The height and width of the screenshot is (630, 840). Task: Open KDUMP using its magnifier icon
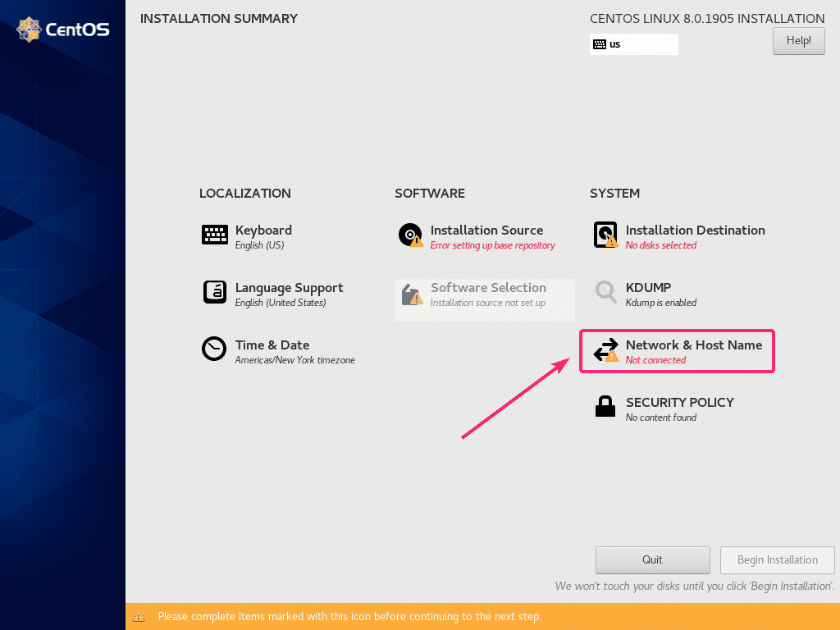click(x=605, y=292)
